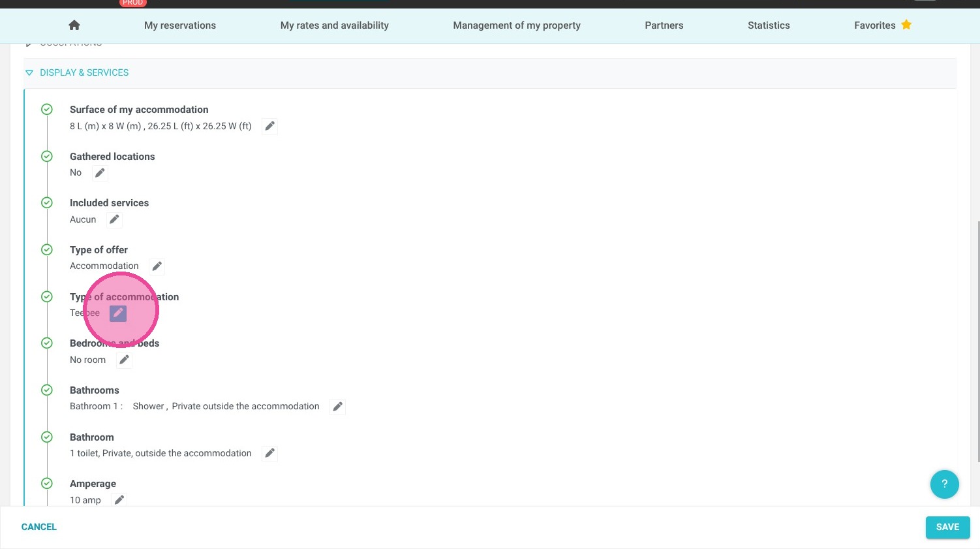Viewport: 980px width, 549px height.
Task: Edit Gathered locations with pencil icon
Action: point(100,173)
